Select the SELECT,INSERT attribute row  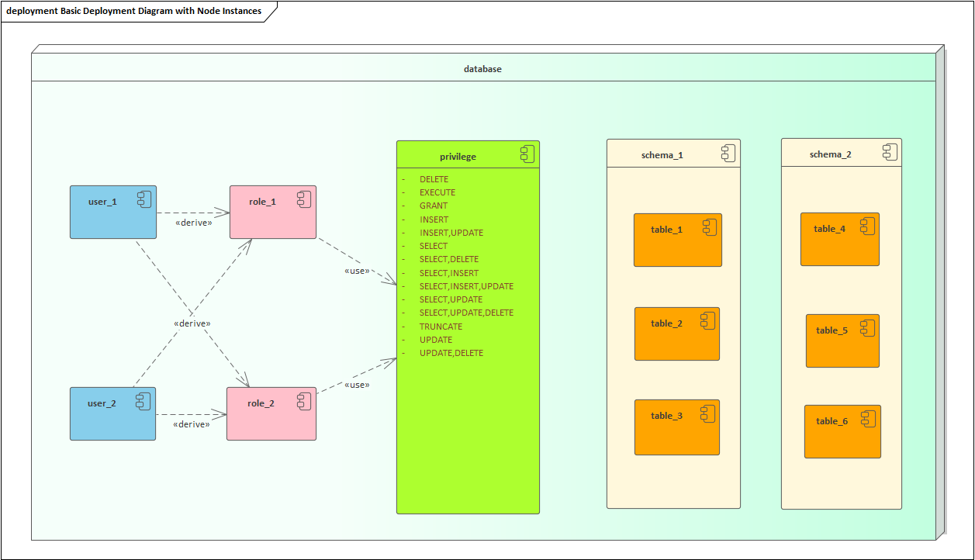(449, 273)
